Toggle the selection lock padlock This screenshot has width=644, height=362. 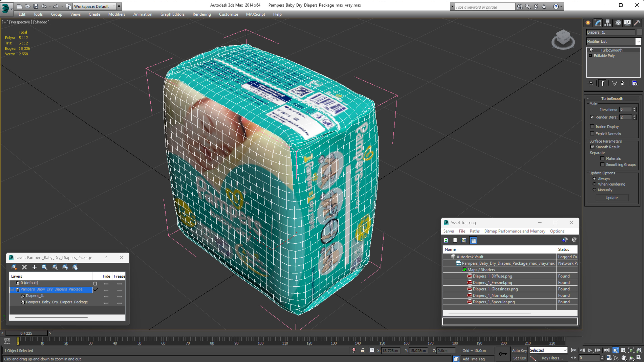click(363, 350)
